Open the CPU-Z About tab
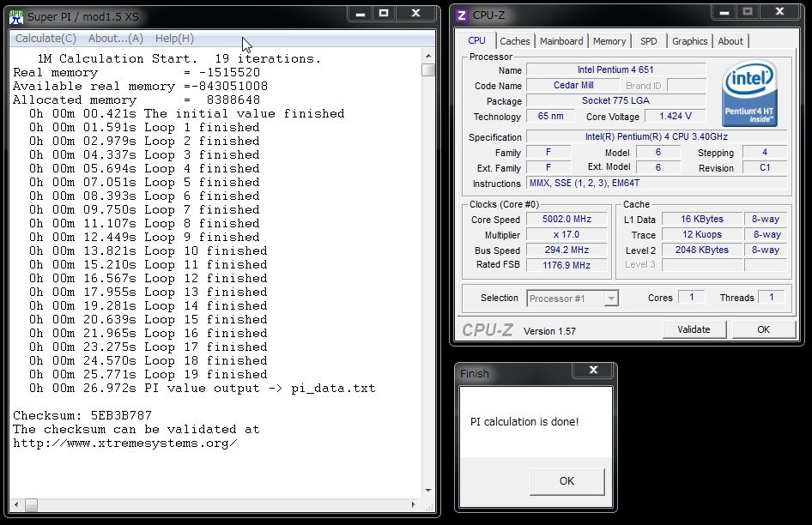The width and height of the screenshot is (812, 525). click(730, 41)
